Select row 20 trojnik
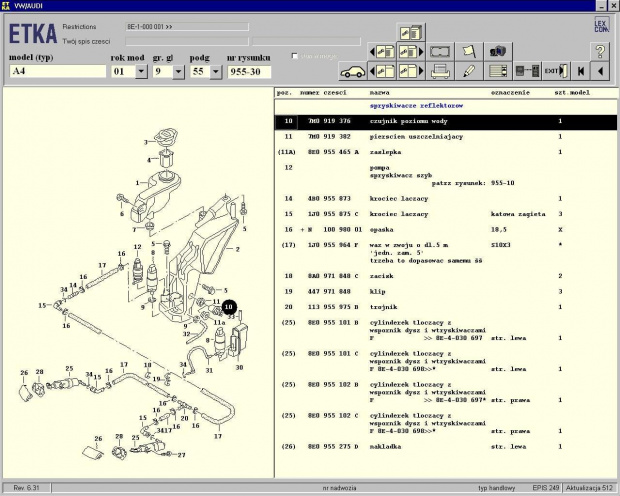Image resolution: width=620 pixels, height=496 pixels. point(446,307)
